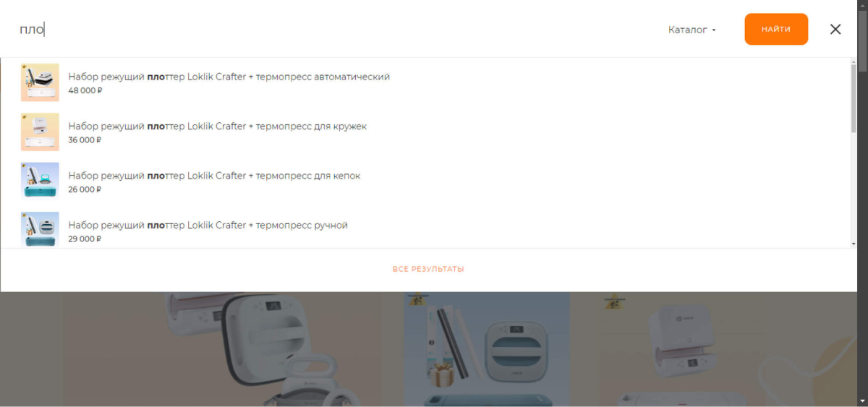Viewport: 868px width, 407px height.
Task: Open thumbnail of автоматический термопресс set
Action: pos(40,82)
